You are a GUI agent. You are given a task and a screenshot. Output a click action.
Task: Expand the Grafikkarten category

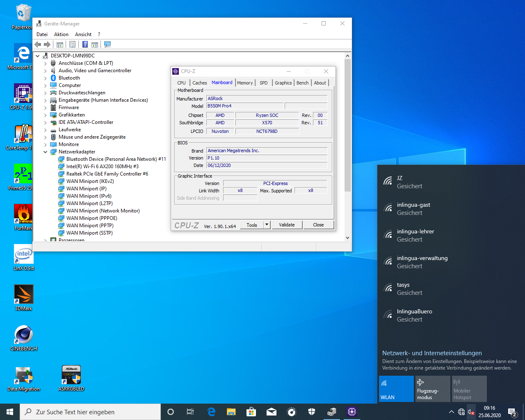[x=46, y=115]
